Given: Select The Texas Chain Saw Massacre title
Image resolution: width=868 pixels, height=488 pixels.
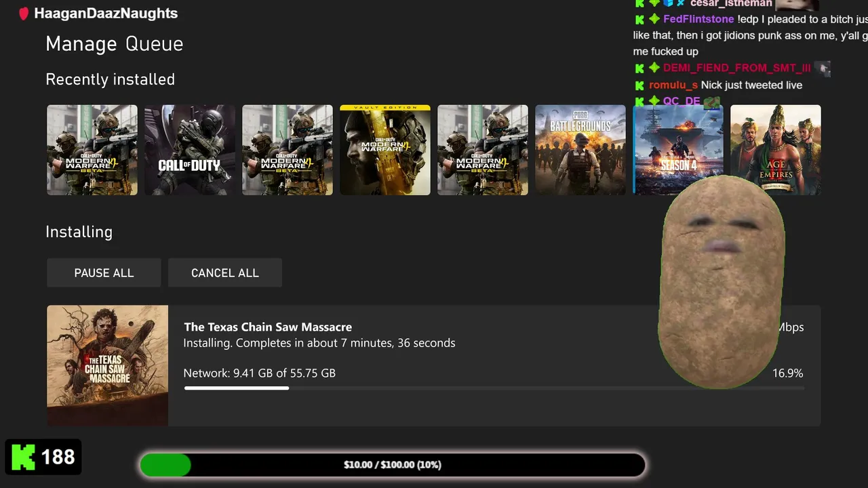Looking at the screenshot, I should [x=268, y=327].
